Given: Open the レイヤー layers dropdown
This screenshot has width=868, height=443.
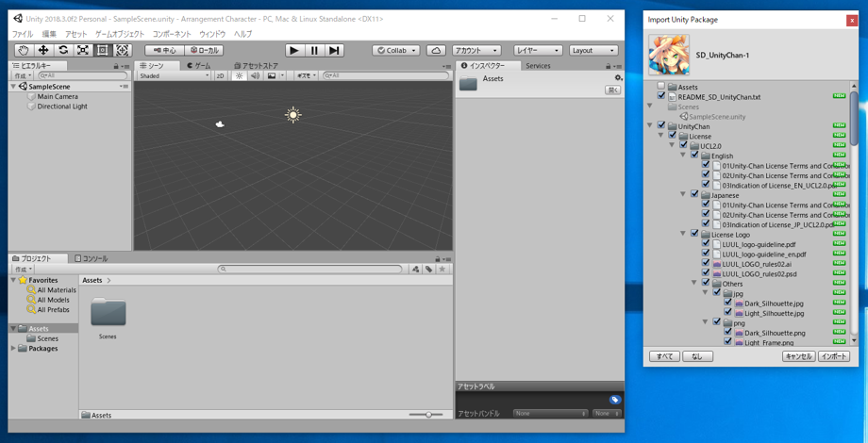Looking at the screenshot, I should coord(538,50).
